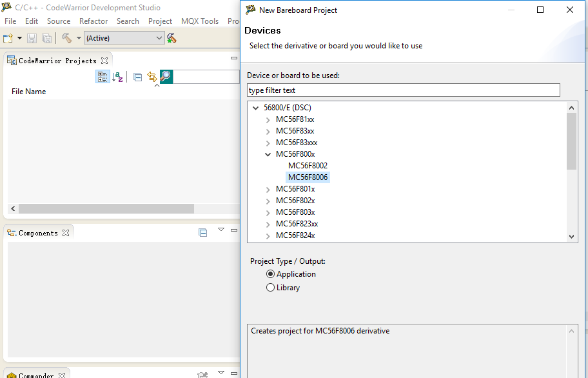Screen dimensions: 588x378
Task: Collapse the MC56F800x node
Action: pos(268,155)
